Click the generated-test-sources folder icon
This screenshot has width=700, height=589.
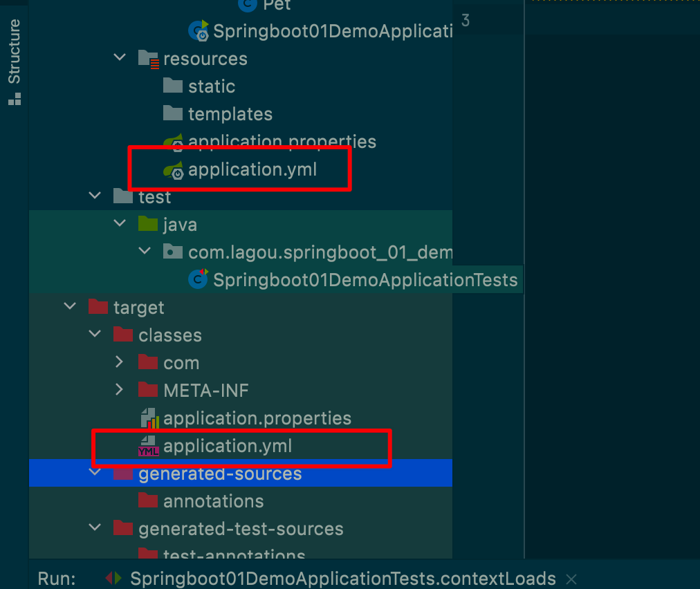[x=122, y=528]
